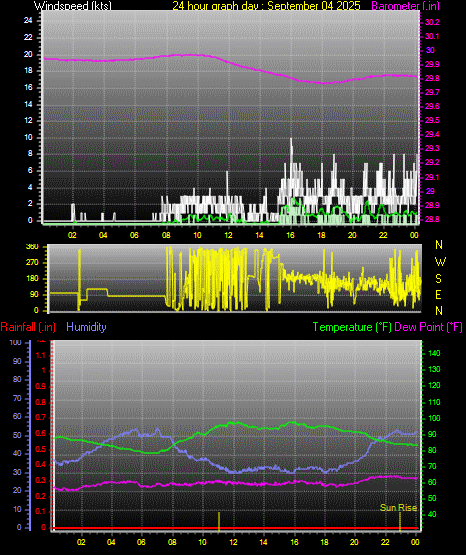The height and width of the screenshot is (555, 466).
Task: Click the yellow Sun Rise marker line near 21
Action: [x=400, y=521]
